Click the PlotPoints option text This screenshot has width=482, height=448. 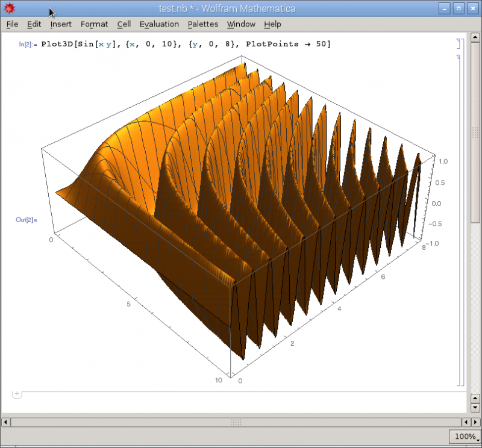point(272,44)
